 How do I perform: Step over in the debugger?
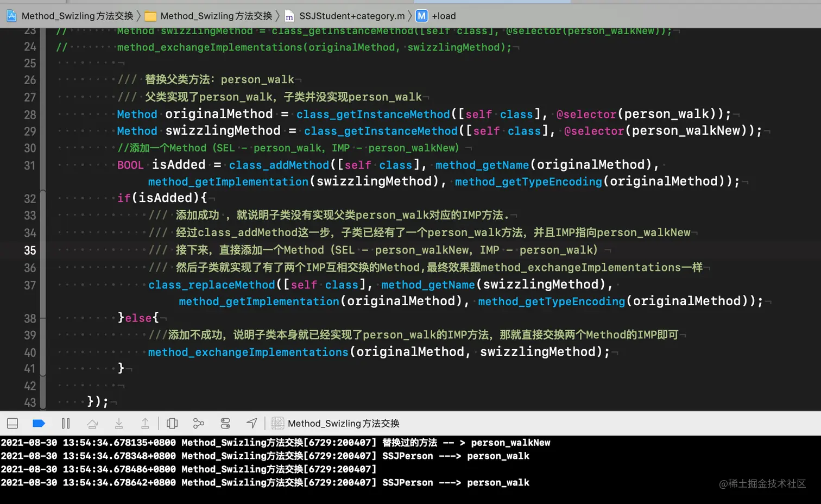click(92, 424)
